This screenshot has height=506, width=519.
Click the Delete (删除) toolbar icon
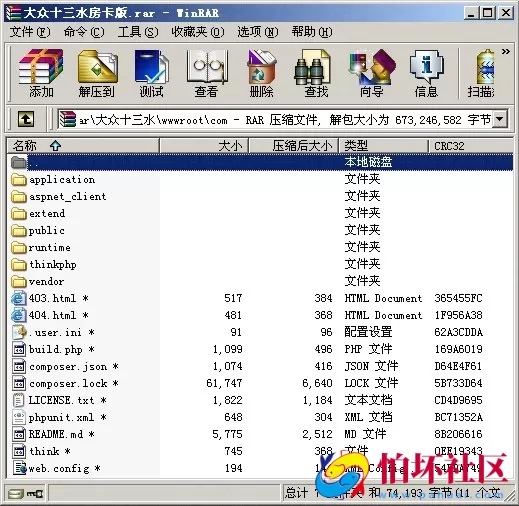[x=262, y=73]
